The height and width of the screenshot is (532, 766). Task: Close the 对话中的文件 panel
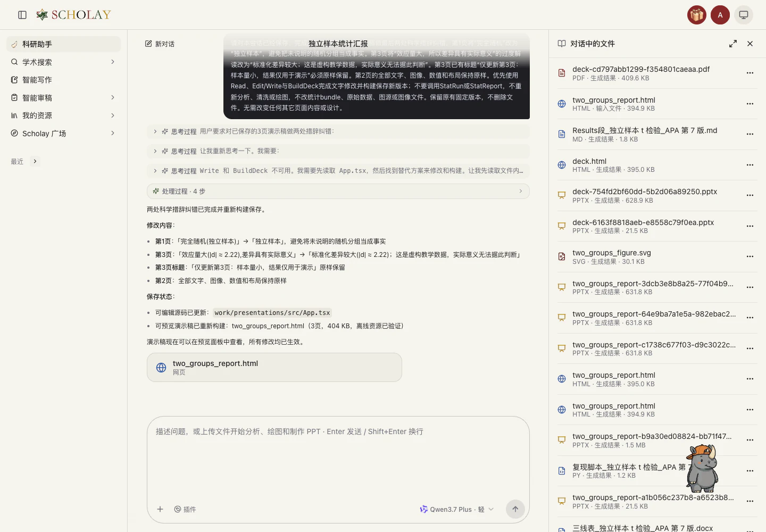(x=750, y=44)
